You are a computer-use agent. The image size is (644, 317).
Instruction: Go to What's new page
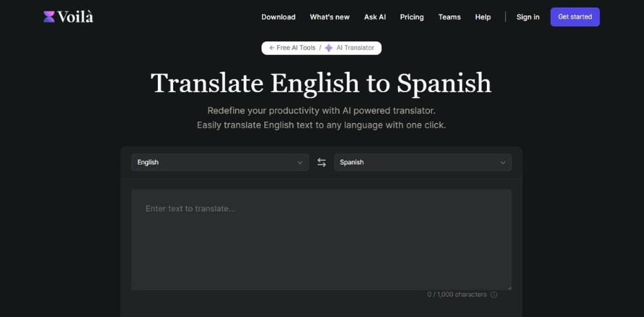[329, 17]
